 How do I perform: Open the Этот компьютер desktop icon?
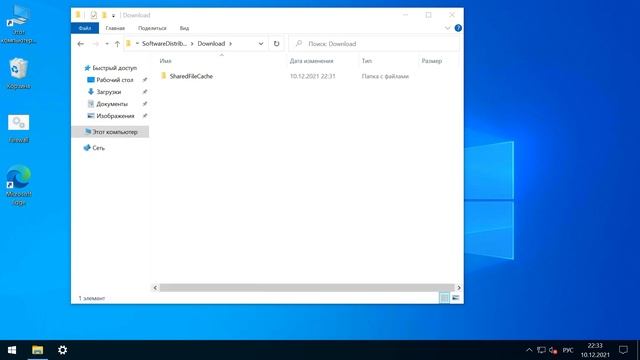(18, 24)
